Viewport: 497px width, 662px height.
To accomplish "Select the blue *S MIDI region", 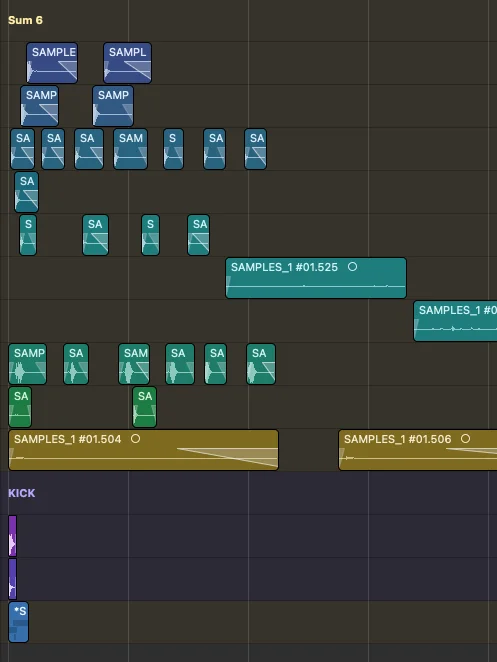I will pos(19,622).
